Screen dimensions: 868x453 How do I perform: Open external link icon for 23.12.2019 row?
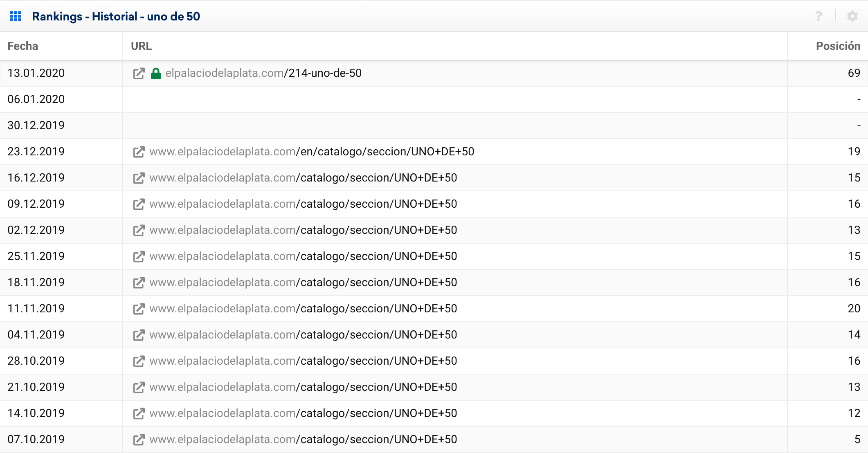139,152
